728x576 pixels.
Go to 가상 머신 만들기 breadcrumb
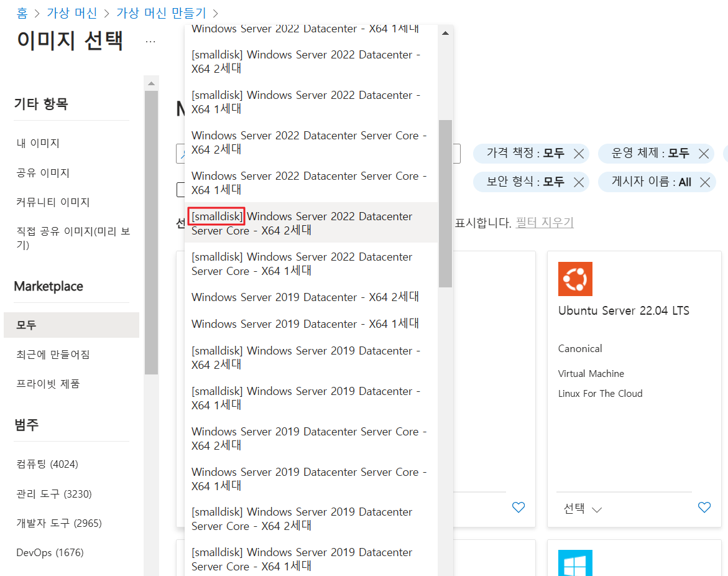pyautogui.click(x=161, y=13)
